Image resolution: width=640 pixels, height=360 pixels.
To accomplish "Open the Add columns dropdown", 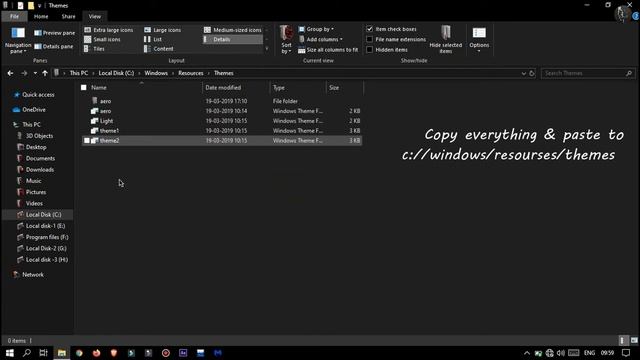I will 320,39.
